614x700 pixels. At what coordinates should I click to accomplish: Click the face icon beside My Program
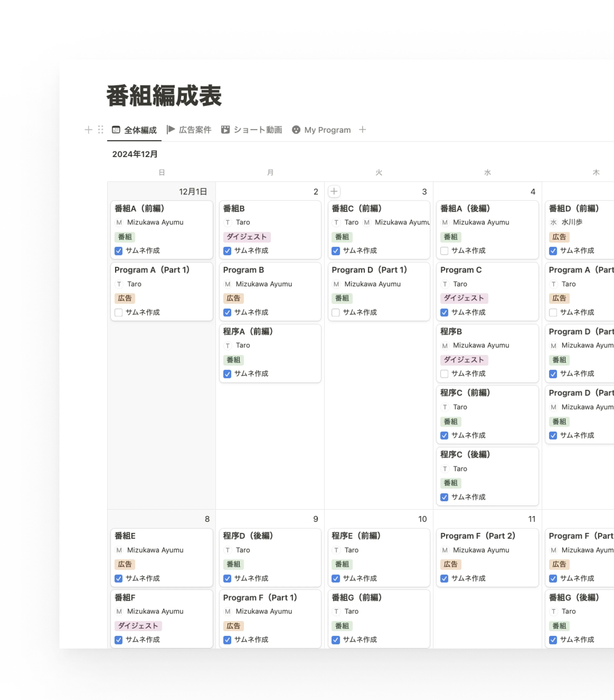pos(296,130)
